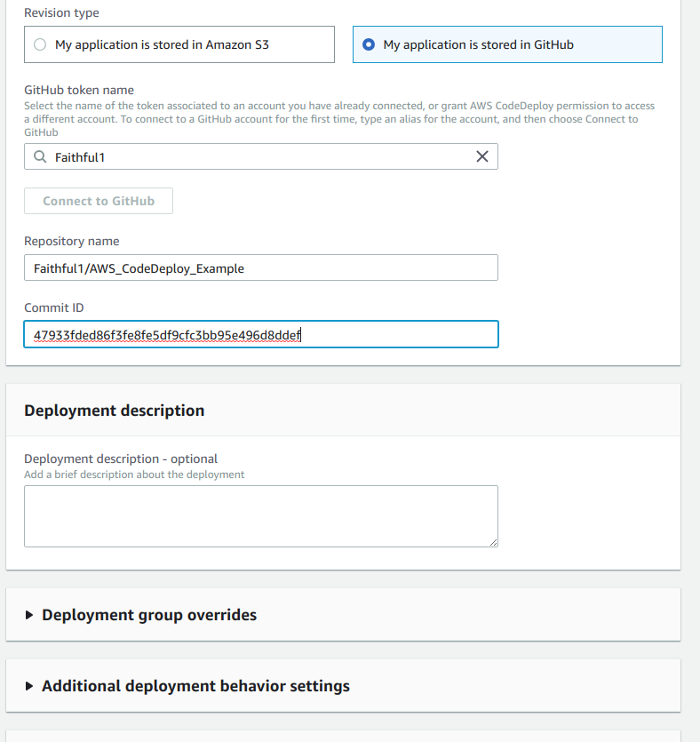Viewport: 700px width, 742px height.
Task: Click the "Revision type" label
Action: pyautogui.click(x=61, y=13)
